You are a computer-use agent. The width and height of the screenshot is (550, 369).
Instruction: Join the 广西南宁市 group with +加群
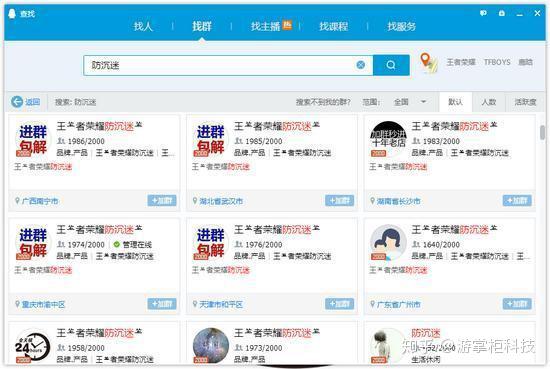coord(162,201)
